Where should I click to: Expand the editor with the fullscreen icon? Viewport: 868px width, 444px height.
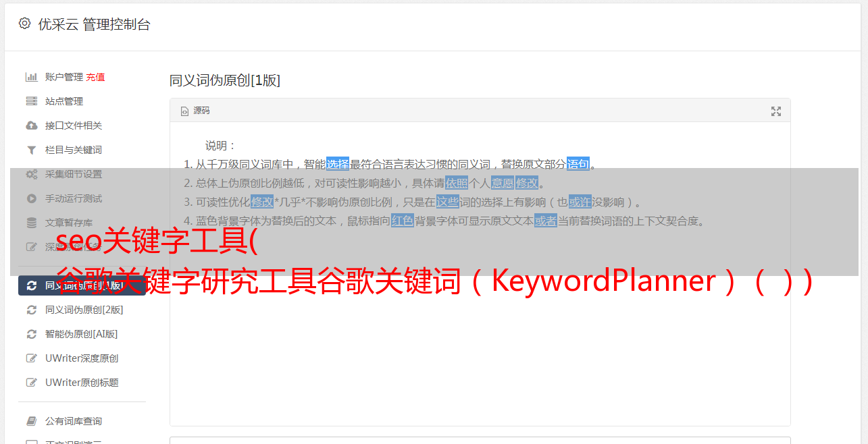tap(776, 111)
